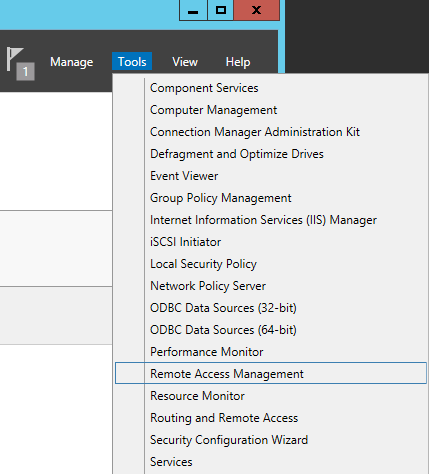Launch Network Policy Server

coord(208,286)
